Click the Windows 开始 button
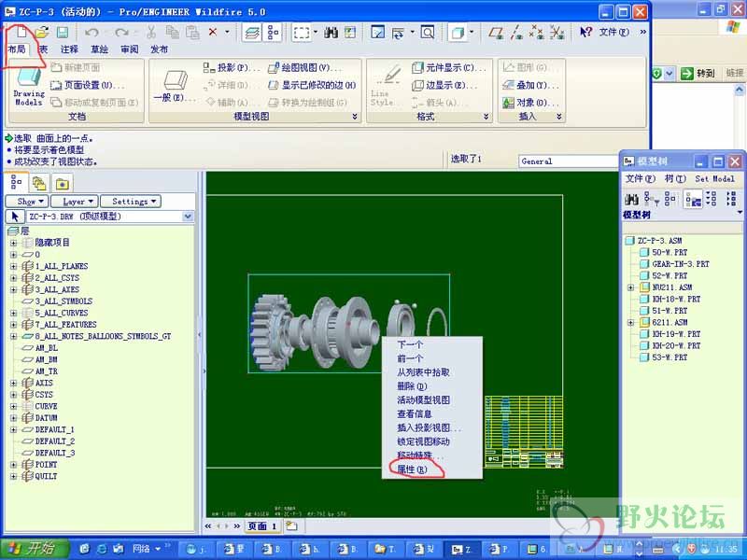The width and height of the screenshot is (747, 560). pyautogui.click(x=35, y=548)
